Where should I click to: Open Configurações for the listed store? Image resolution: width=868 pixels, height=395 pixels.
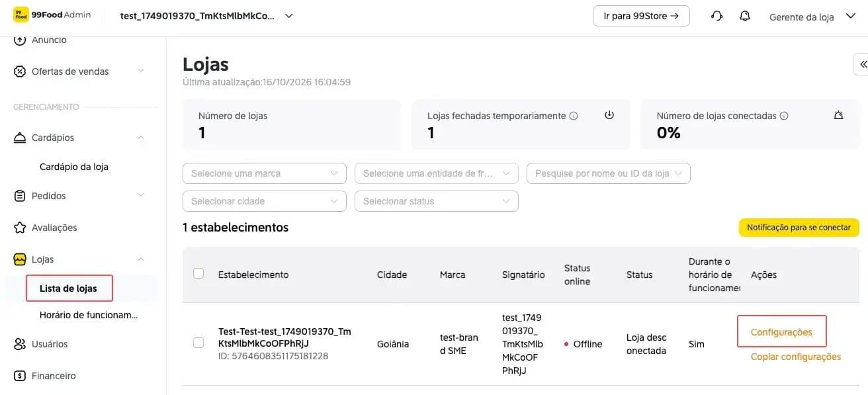click(x=781, y=332)
